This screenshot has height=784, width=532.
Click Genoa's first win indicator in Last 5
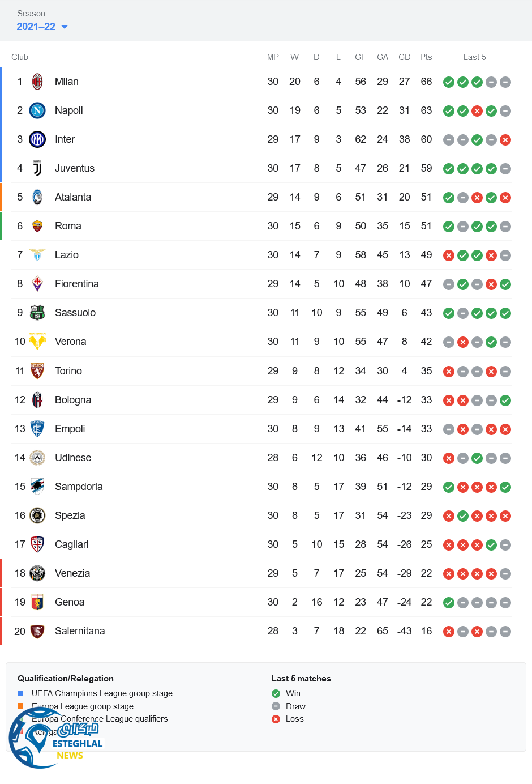pyautogui.click(x=449, y=603)
